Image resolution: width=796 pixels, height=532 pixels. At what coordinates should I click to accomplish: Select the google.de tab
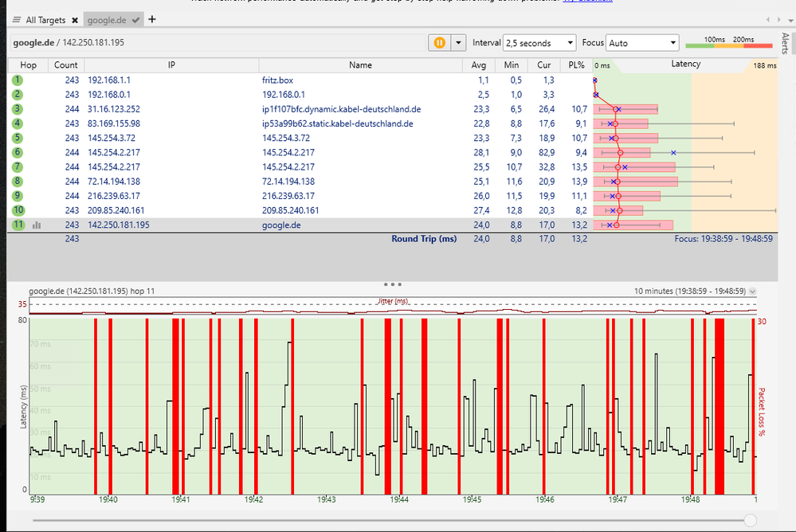[x=107, y=20]
